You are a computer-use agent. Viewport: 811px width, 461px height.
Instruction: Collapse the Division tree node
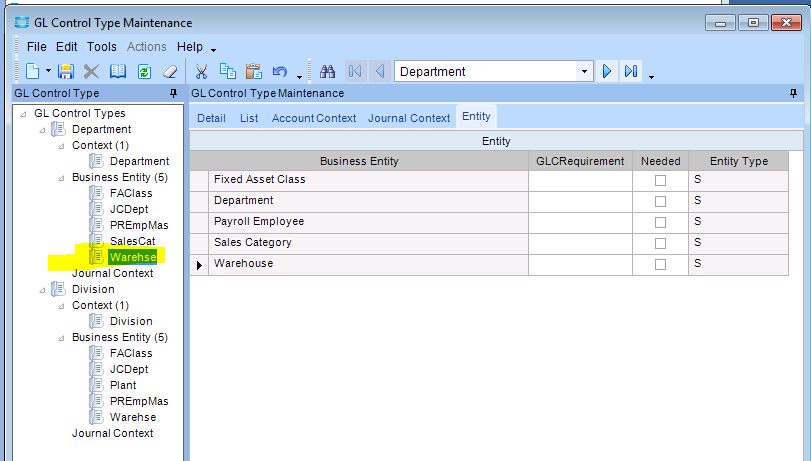point(42,290)
